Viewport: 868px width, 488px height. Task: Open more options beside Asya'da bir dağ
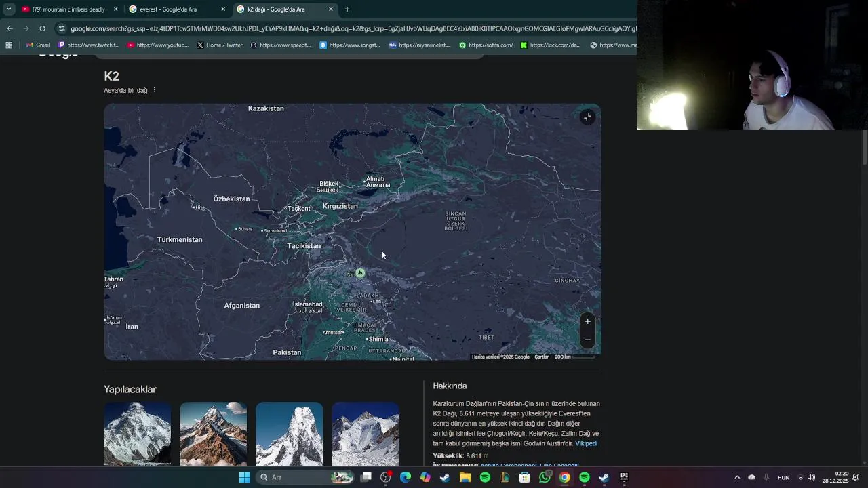click(x=155, y=90)
